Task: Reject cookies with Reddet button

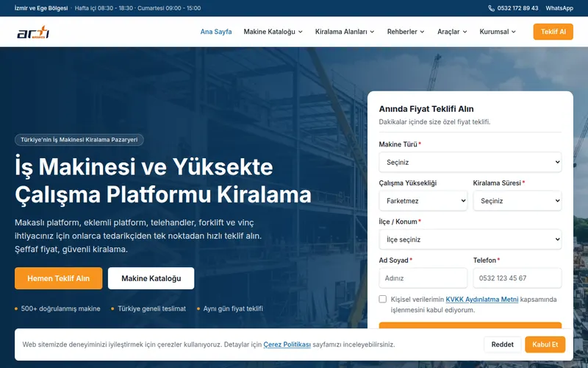Action: tap(503, 344)
